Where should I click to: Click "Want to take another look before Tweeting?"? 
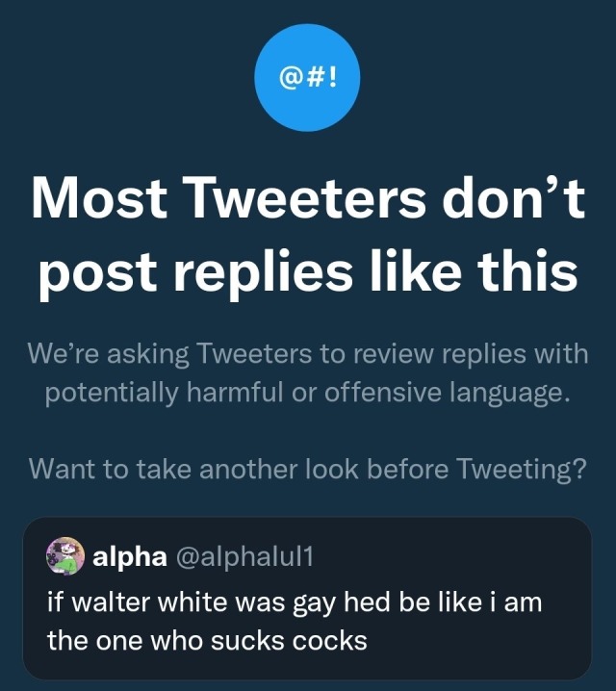[x=308, y=469]
